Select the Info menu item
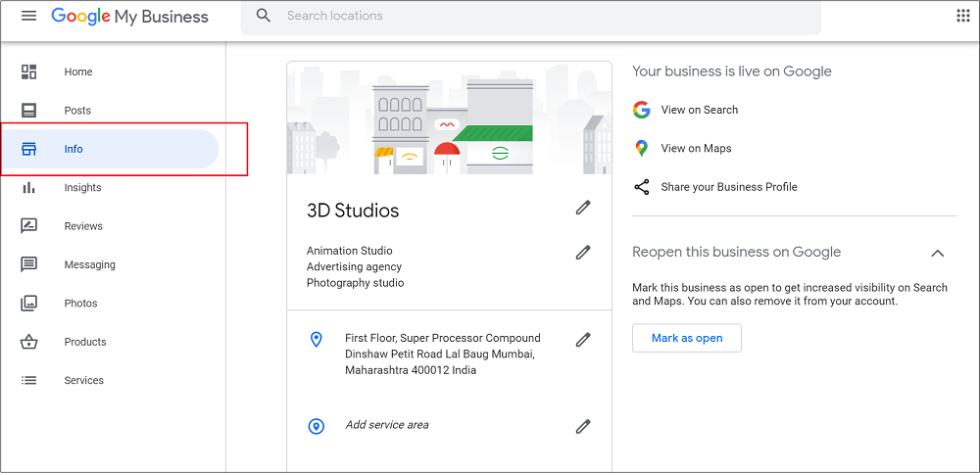 [x=110, y=149]
